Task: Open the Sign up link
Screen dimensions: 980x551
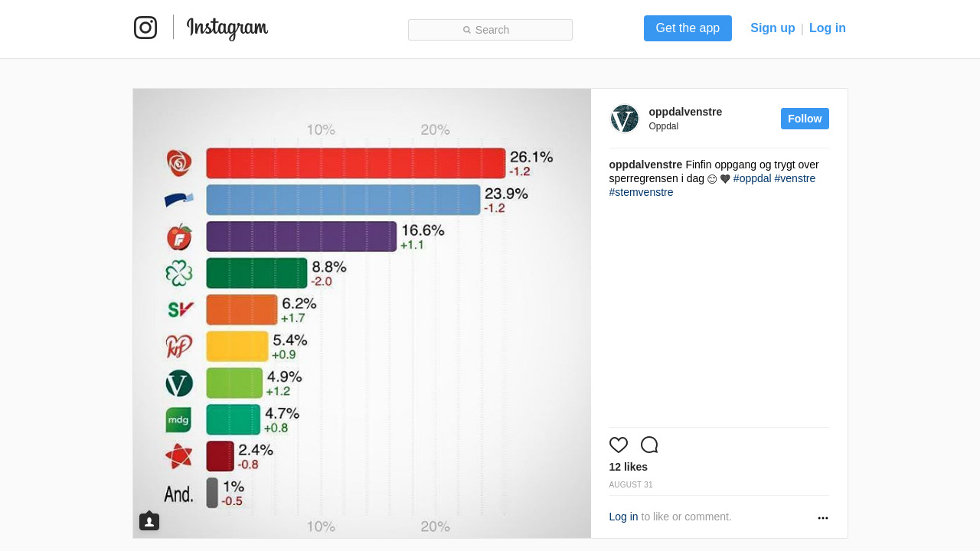Action: pos(773,28)
